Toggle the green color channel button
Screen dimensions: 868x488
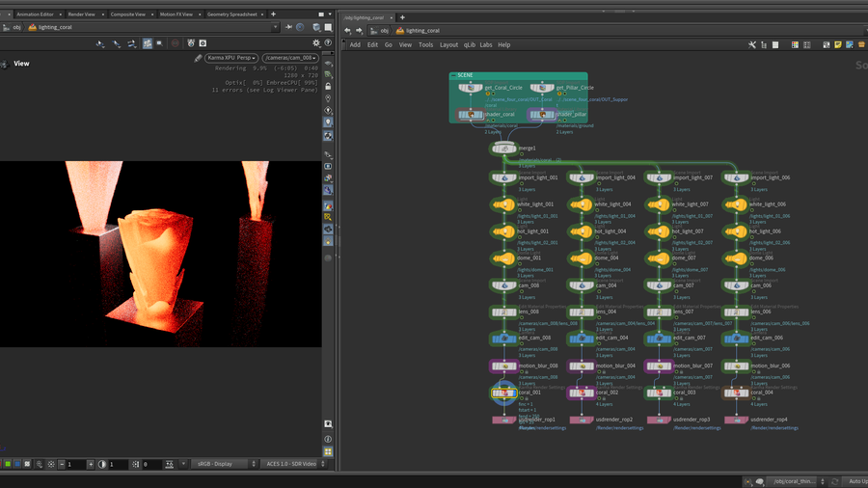[8, 464]
